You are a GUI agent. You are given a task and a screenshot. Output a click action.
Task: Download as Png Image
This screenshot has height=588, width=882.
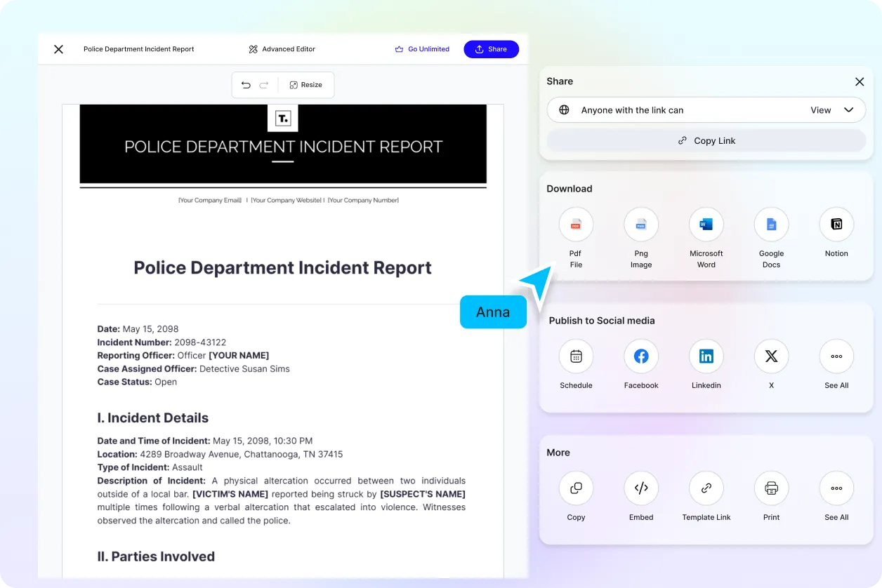(x=641, y=225)
